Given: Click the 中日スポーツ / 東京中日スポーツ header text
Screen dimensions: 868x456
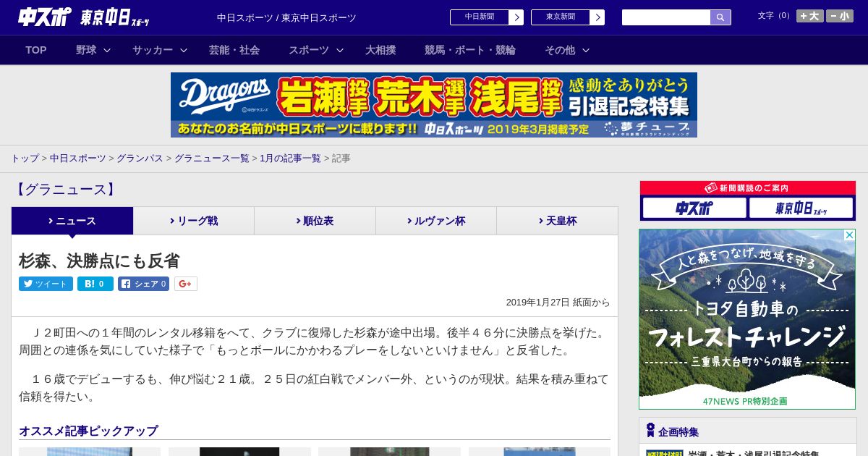Looking at the screenshot, I should tap(286, 17).
